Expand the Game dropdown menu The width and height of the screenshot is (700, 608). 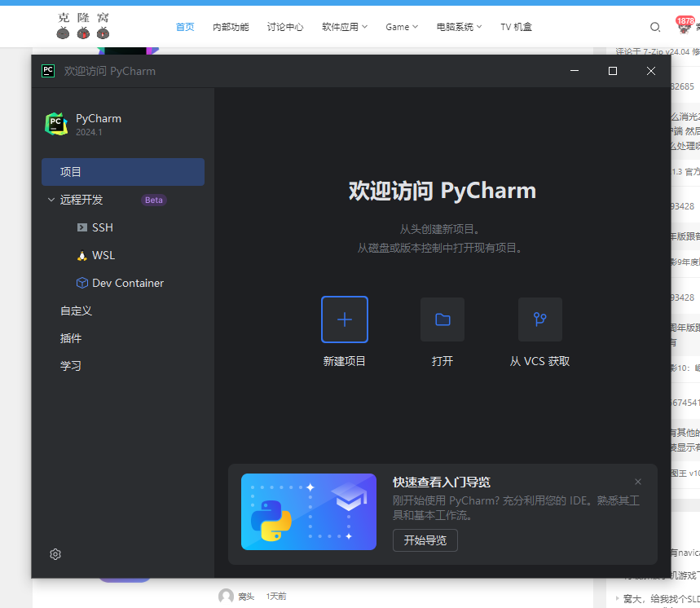coord(402,27)
